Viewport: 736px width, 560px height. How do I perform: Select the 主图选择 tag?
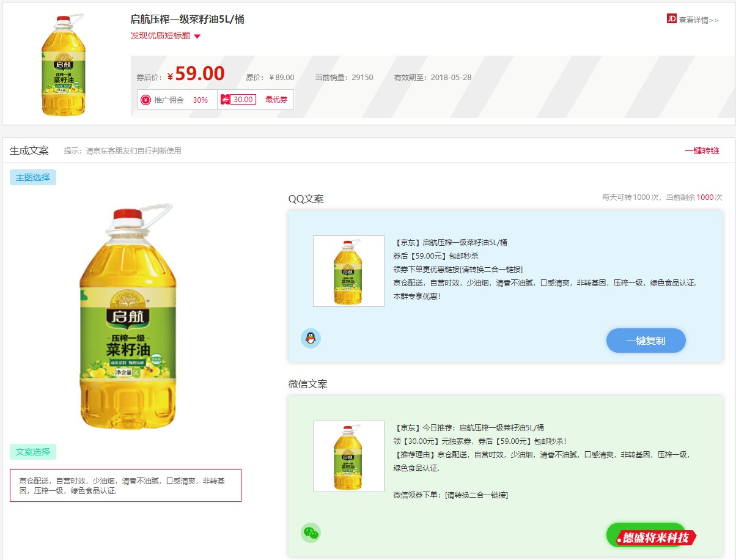pyautogui.click(x=33, y=177)
